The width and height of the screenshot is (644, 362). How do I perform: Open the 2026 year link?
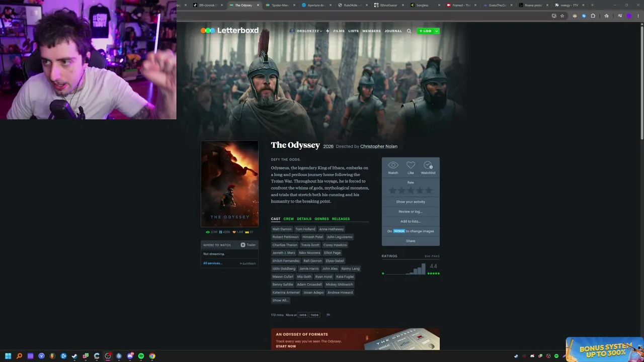point(328,146)
